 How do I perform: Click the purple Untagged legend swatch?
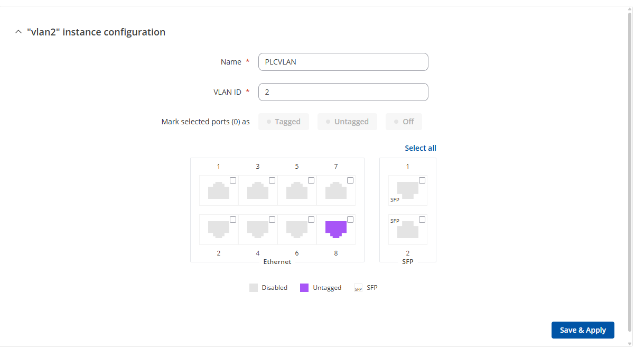pyautogui.click(x=304, y=288)
